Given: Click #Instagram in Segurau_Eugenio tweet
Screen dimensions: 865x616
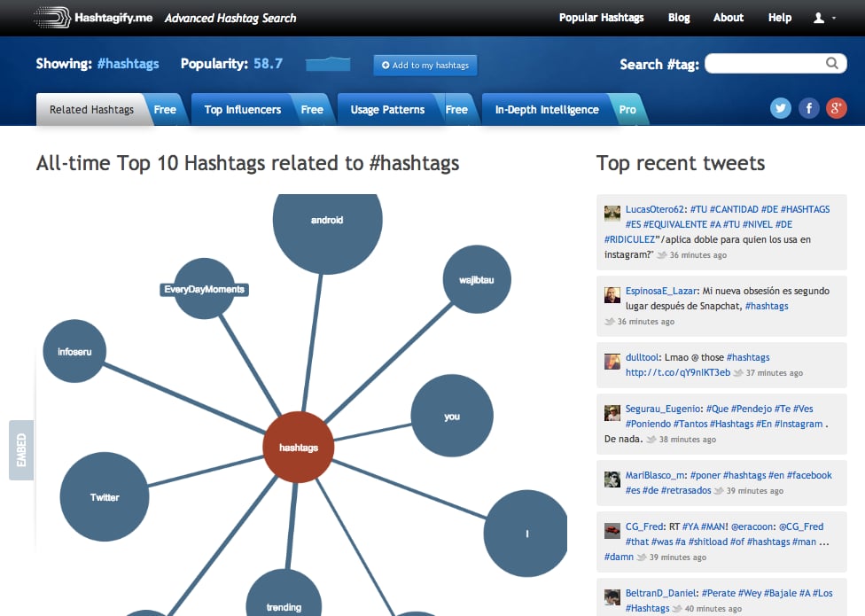Looking at the screenshot, I should coord(799,424).
